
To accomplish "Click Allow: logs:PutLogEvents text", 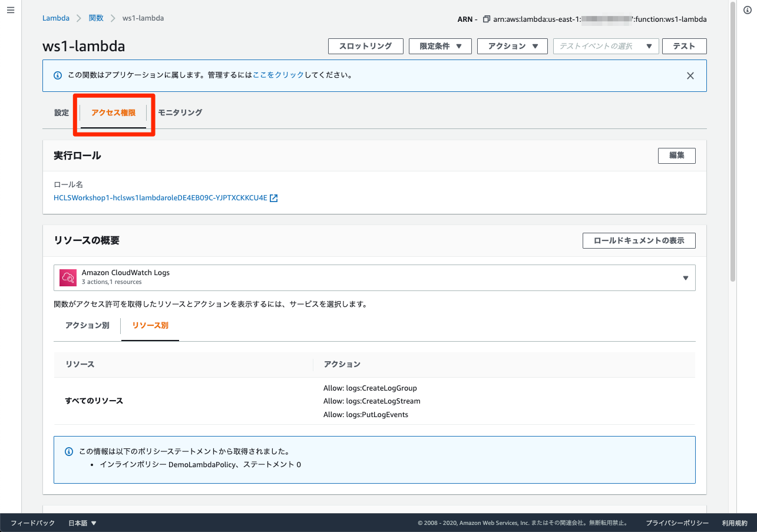I will 366,415.
